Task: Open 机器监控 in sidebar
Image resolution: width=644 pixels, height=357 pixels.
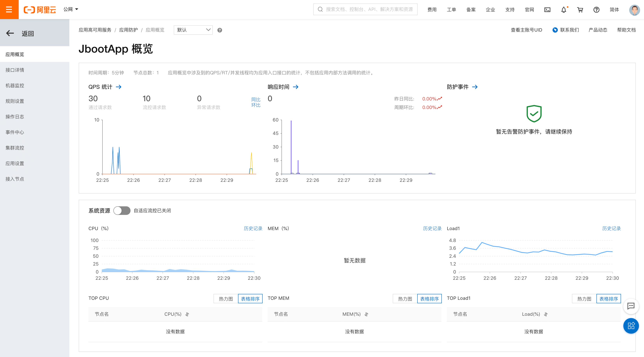Action: pyautogui.click(x=34, y=85)
